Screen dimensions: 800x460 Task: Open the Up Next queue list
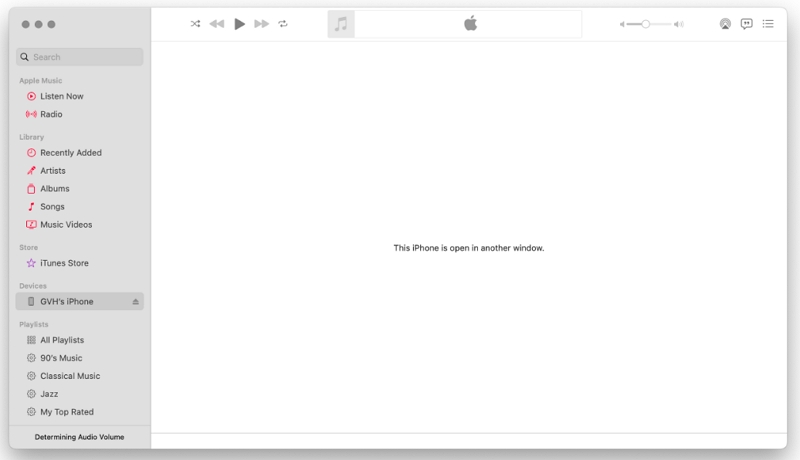[768, 23]
